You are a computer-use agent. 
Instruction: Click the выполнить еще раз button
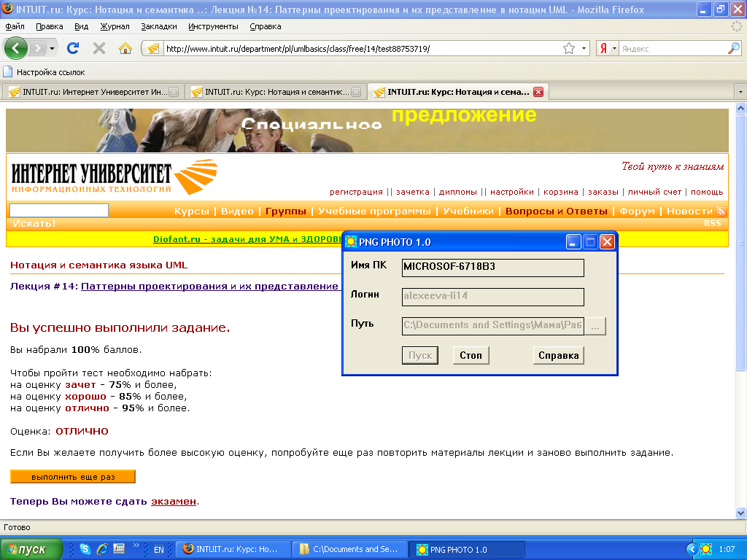click(73, 477)
